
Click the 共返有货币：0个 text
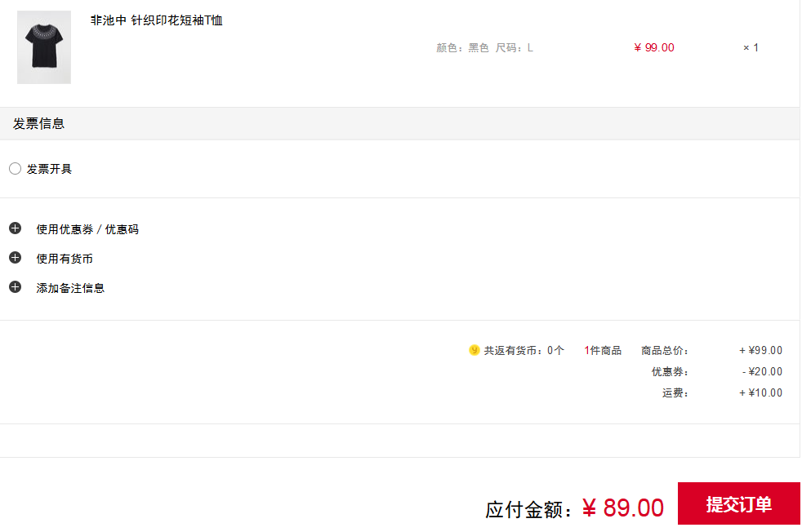tap(524, 351)
